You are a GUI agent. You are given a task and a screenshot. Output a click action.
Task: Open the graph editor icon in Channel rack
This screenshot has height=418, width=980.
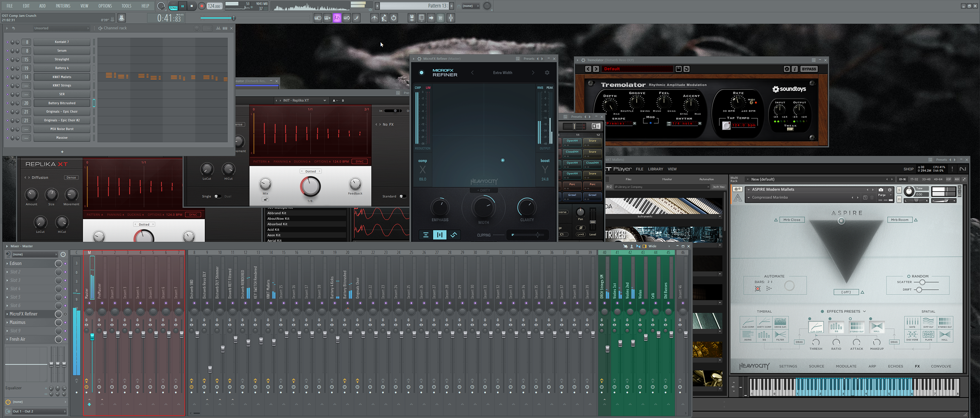click(x=218, y=28)
